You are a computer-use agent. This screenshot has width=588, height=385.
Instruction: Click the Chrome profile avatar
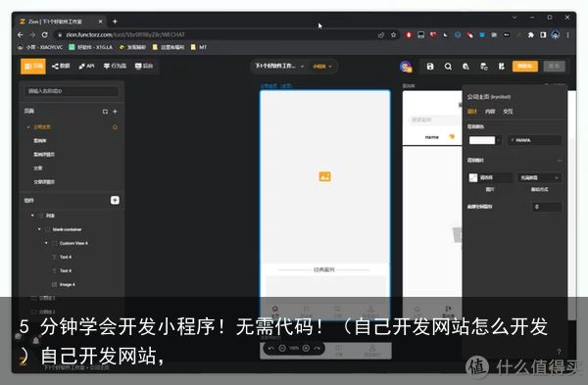coord(556,35)
